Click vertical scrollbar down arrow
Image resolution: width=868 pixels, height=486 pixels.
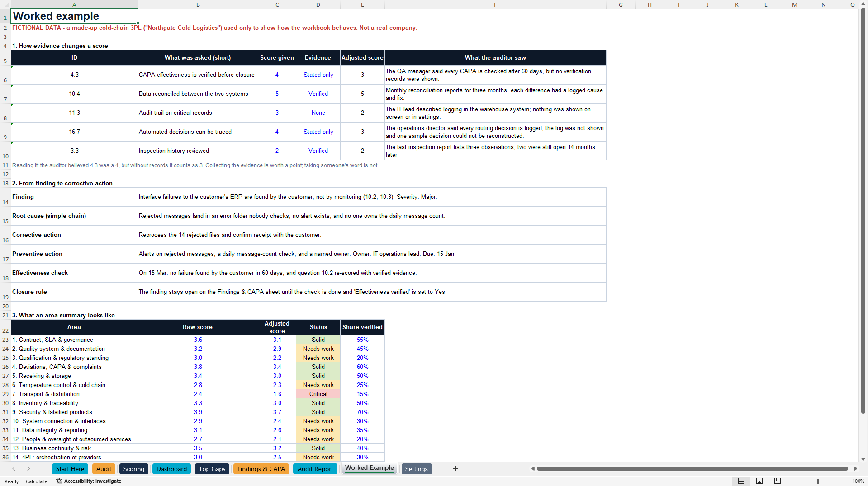pyautogui.click(x=863, y=459)
